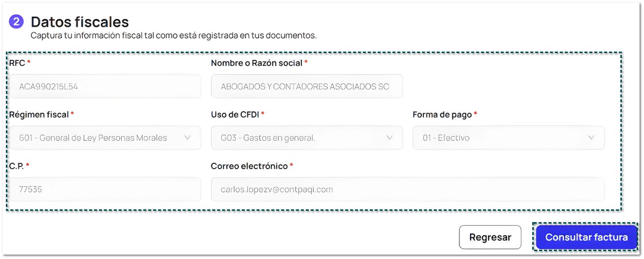Click the Nombre o Razón social field
The height and width of the screenshot is (259, 644).
point(306,86)
